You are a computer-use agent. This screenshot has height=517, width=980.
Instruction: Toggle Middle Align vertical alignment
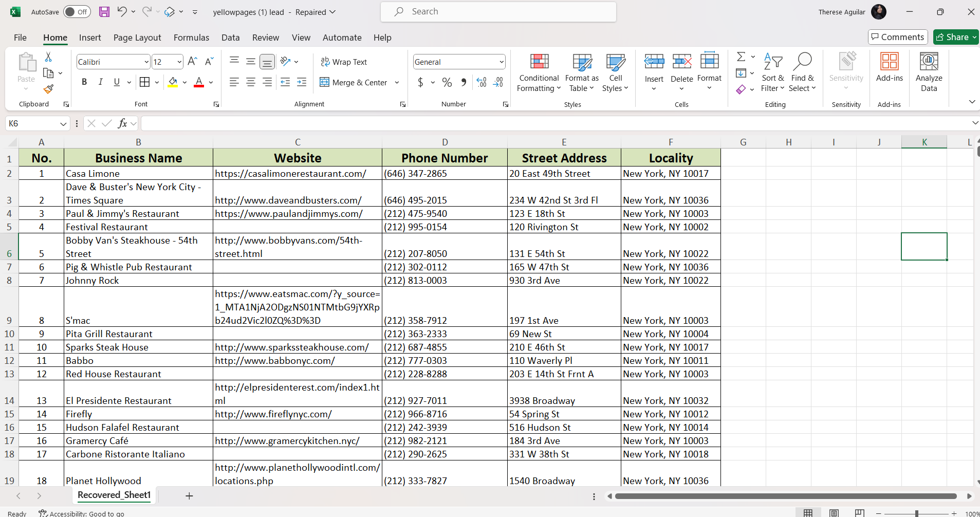coord(251,62)
